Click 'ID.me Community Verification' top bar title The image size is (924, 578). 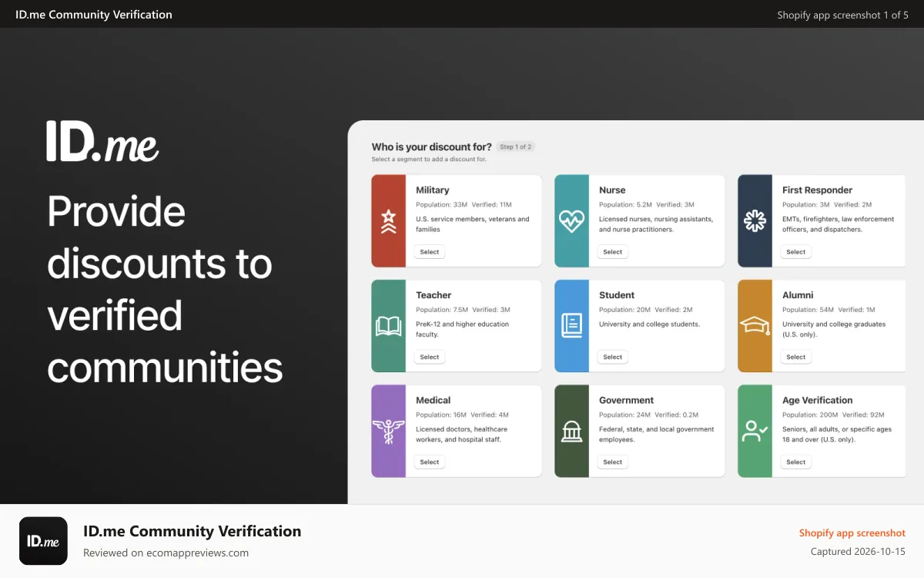click(94, 15)
